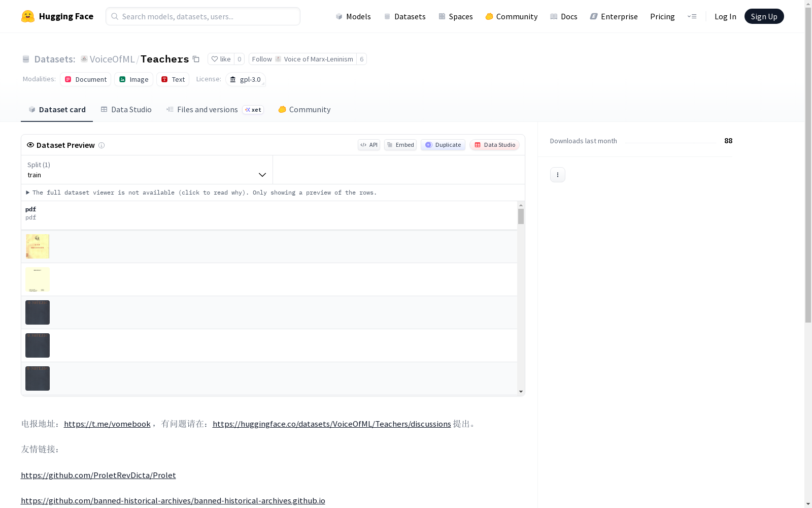Open the ProletRevDicta/Prolet GitHub link
812x508 pixels.
tap(98, 475)
